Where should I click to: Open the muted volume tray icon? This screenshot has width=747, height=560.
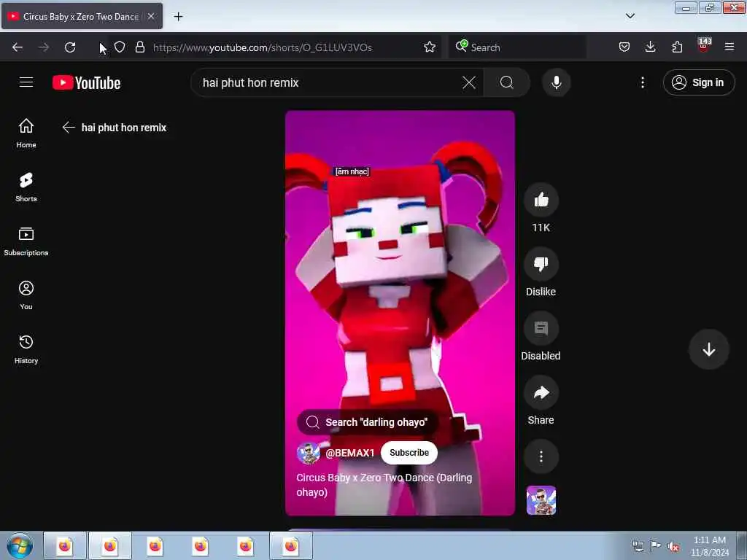click(x=673, y=547)
